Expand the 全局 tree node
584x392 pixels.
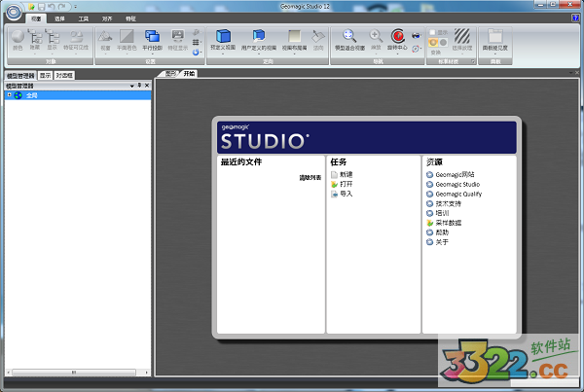pos(9,95)
